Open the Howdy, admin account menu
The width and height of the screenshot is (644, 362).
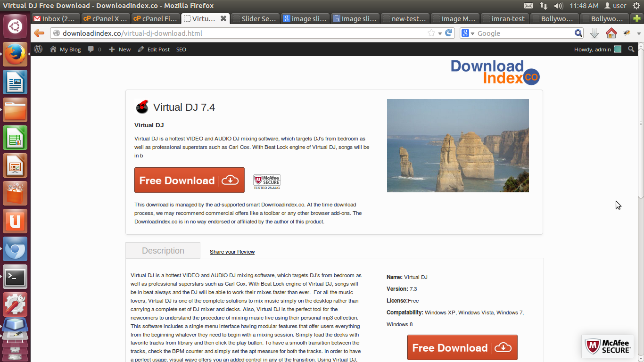597,49
